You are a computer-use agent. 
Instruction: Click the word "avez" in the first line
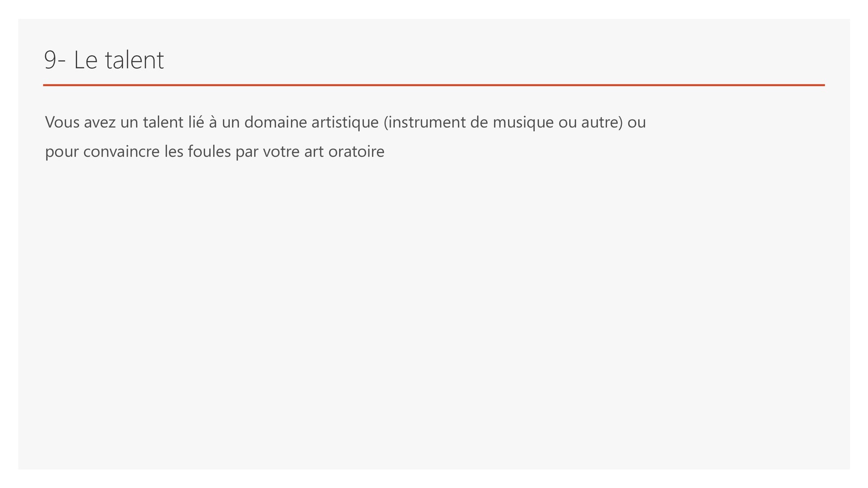(x=99, y=122)
